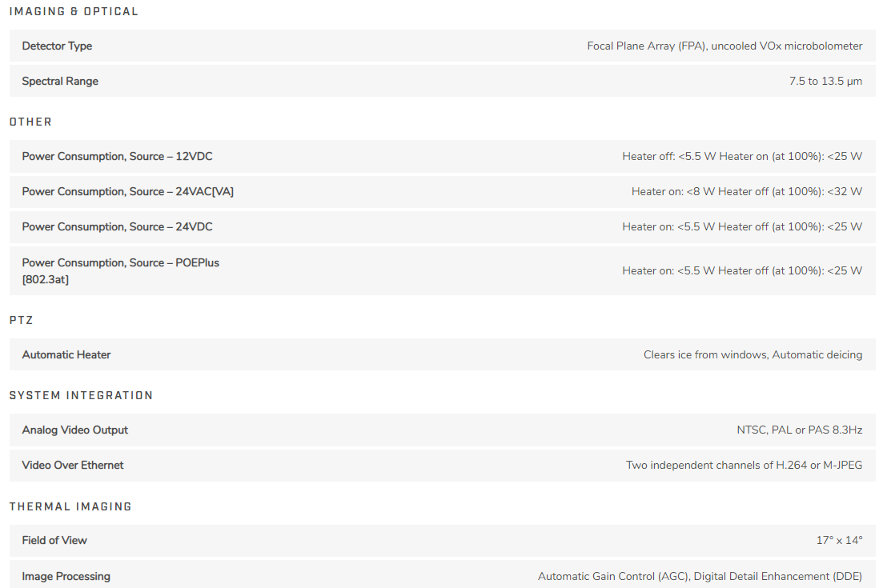883x588 pixels.
Task: Click the Imaging & Optical section heading
Action: point(74,11)
